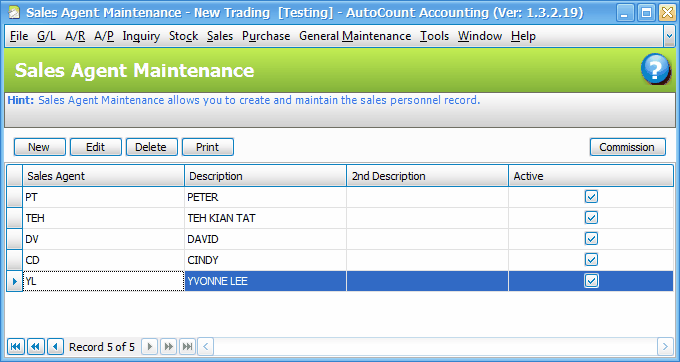This screenshot has height=362, width=680.
Task: Click the current row indicator arrow for YL
Action: point(14,281)
